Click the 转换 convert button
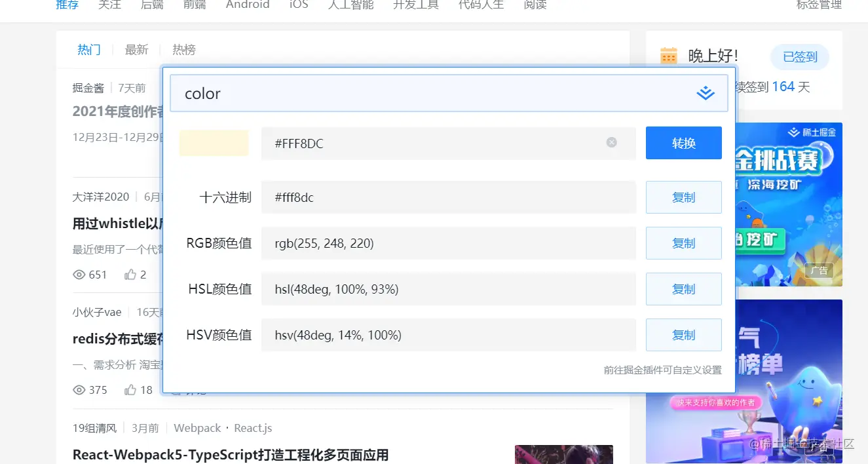868x464 pixels. click(x=684, y=143)
